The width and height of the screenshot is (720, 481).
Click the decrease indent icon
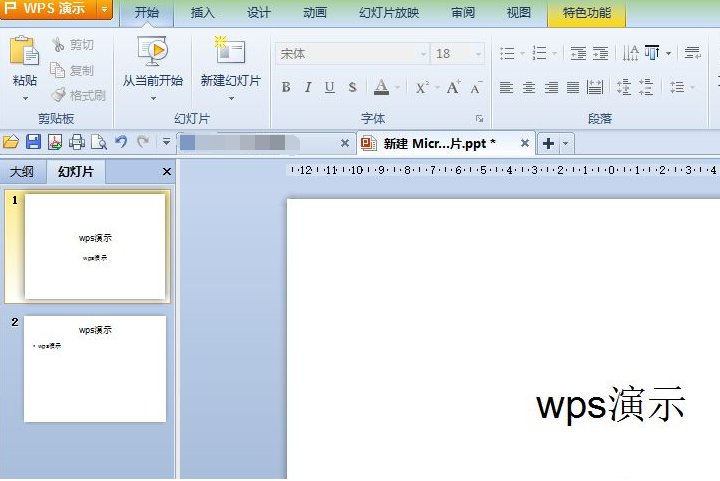tap(578, 53)
